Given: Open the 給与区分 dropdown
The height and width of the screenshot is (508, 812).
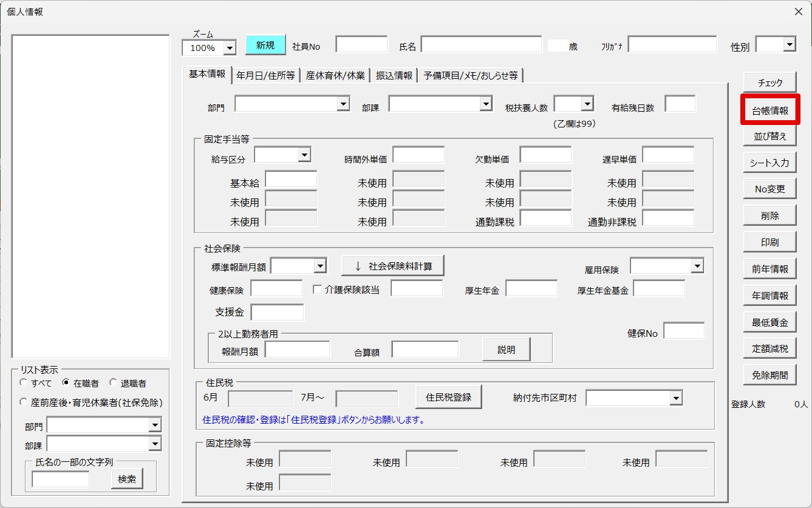Looking at the screenshot, I should coord(304,155).
